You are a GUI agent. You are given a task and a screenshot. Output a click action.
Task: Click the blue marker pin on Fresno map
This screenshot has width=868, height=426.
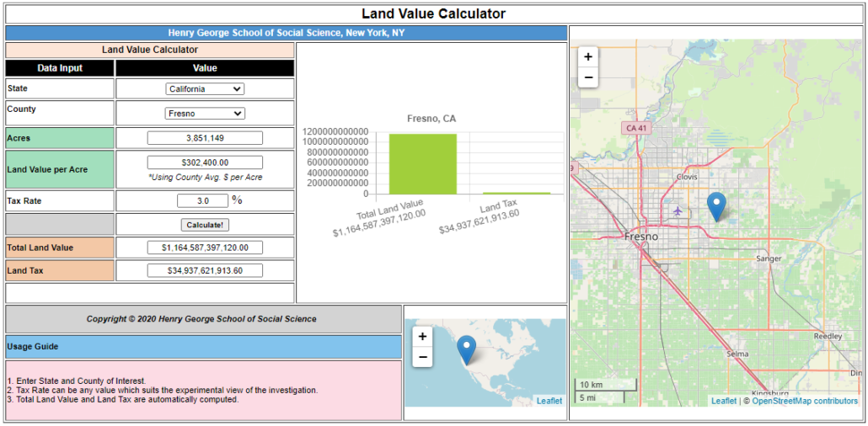coord(716,205)
